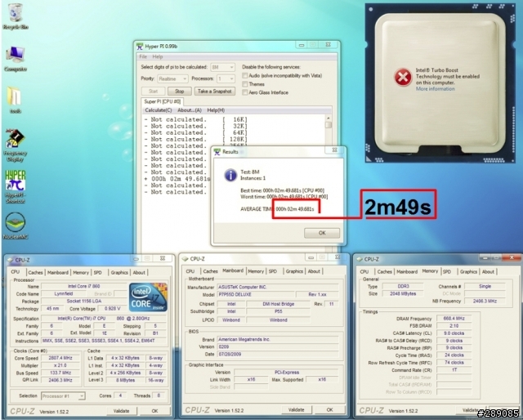Open the Help menu in Hyper PI

[x=158, y=56]
